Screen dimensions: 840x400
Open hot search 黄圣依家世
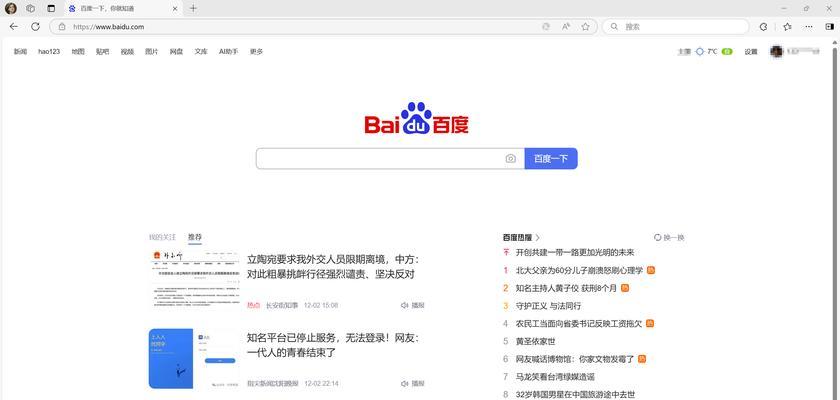tap(535, 341)
